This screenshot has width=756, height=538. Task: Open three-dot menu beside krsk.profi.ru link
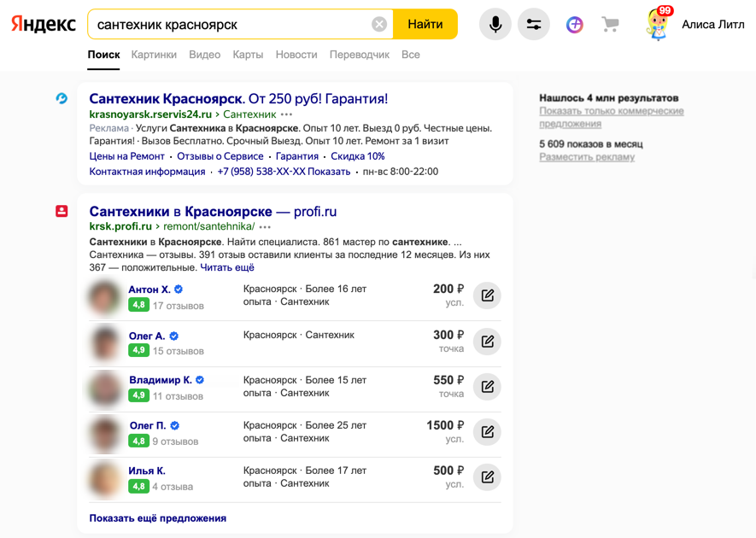(265, 227)
